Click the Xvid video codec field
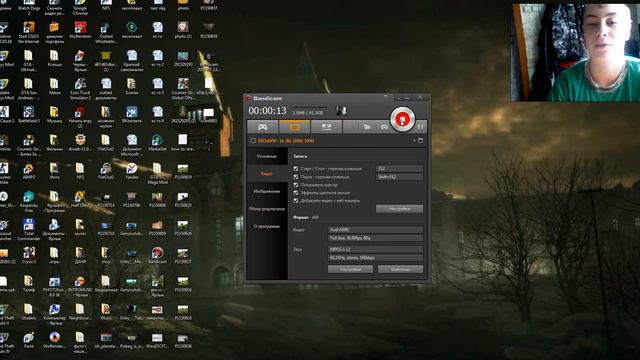640x360 pixels. (x=375, y=230)
